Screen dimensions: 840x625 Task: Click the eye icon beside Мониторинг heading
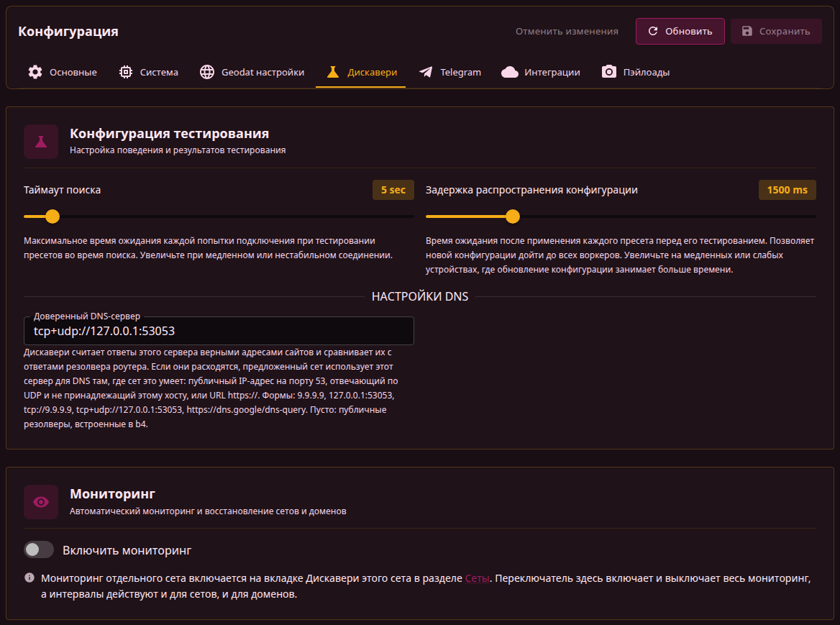coord(41,502)
